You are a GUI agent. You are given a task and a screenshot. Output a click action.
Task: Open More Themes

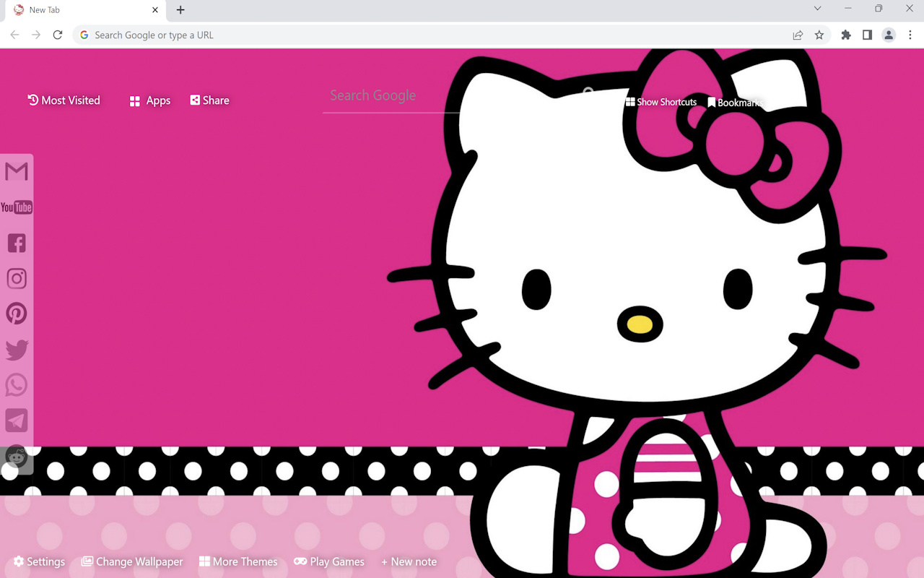tap(238, 561)
